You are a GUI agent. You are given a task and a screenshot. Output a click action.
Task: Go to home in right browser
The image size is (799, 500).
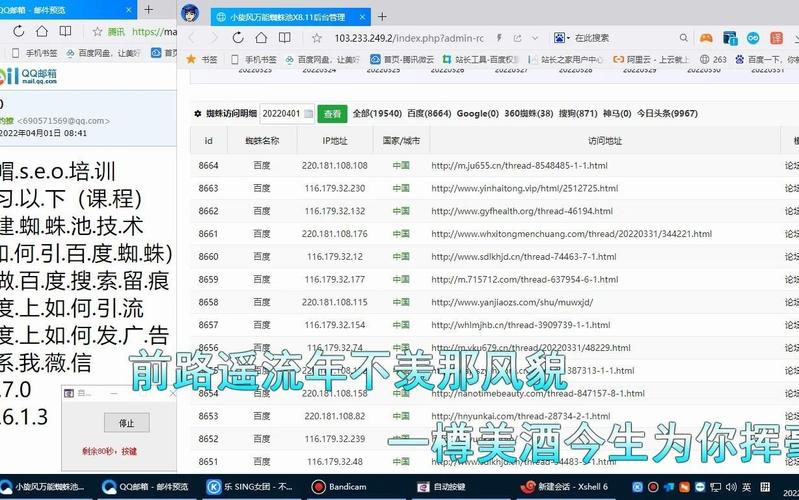[261, 38]
